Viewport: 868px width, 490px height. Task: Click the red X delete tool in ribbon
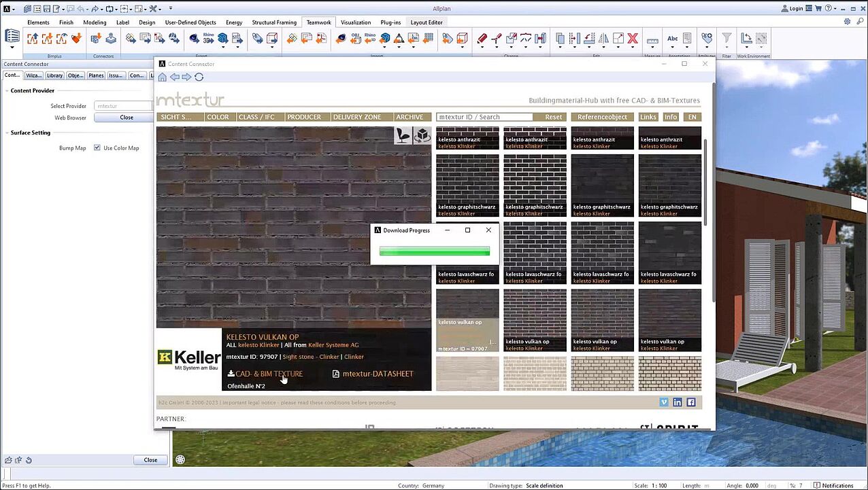click(x=633, y=39)
